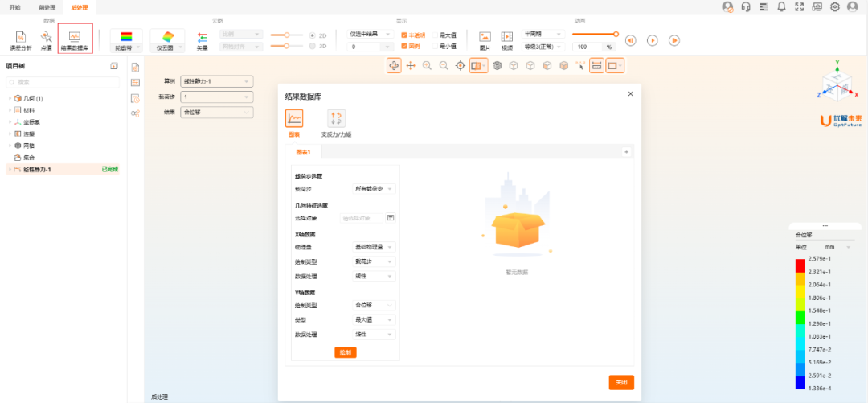Click the selection cursor tool icon
The height and width of the screenshot is (403, 868).
[581, 65]
